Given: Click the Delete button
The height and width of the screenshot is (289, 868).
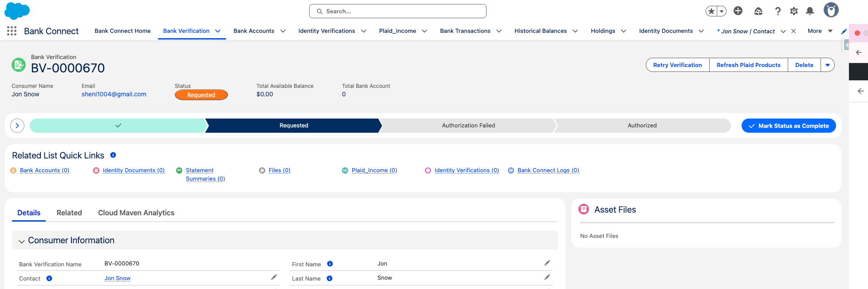Looking at the screenshot, I should 804,65.
